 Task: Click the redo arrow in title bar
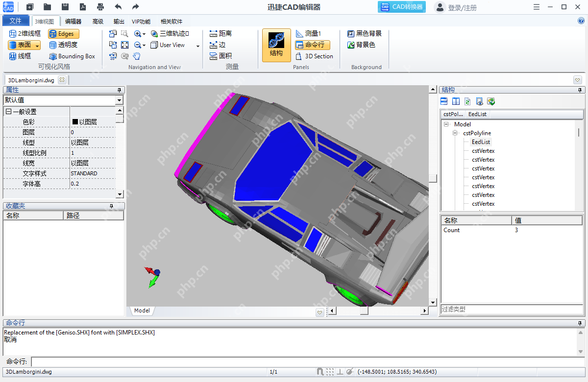pyautogui.click(x=136, y=7)
